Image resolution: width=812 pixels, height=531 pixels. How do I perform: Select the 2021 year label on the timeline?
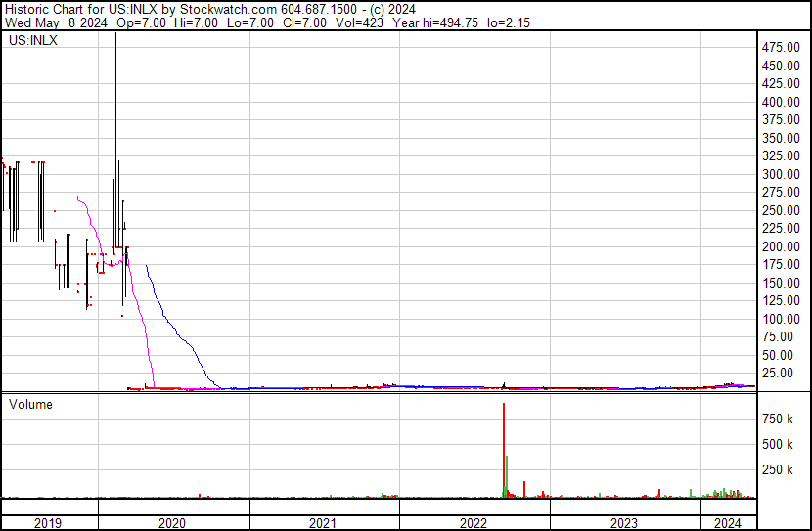[324, 522]
